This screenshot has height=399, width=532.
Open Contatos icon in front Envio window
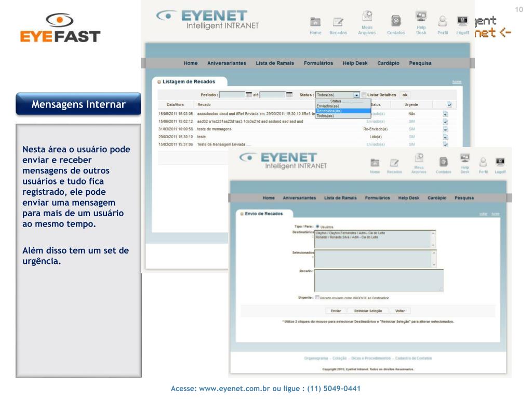click(x=444, y=165)
